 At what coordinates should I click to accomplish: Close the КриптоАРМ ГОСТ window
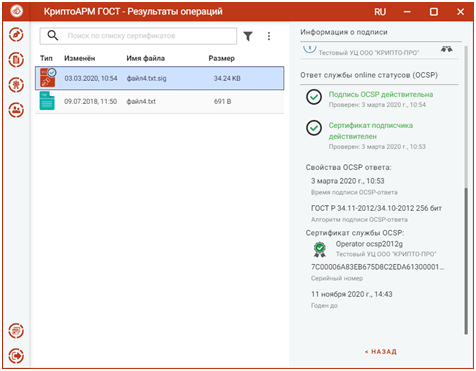click(460, 12)
